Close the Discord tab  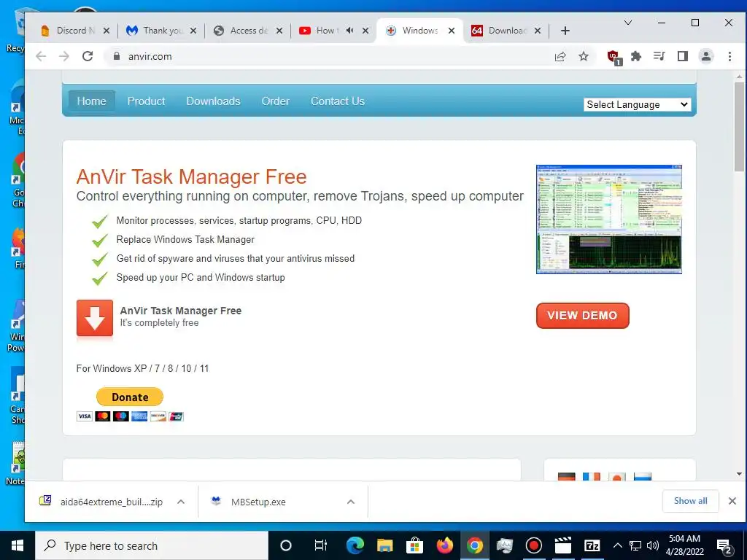(x=107, y=31)
